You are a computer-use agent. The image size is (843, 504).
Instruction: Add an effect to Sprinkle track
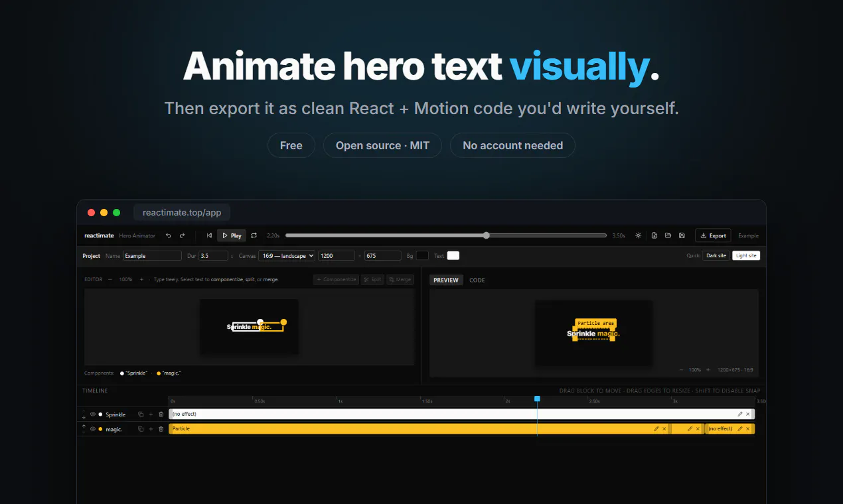tap(151, 414)
